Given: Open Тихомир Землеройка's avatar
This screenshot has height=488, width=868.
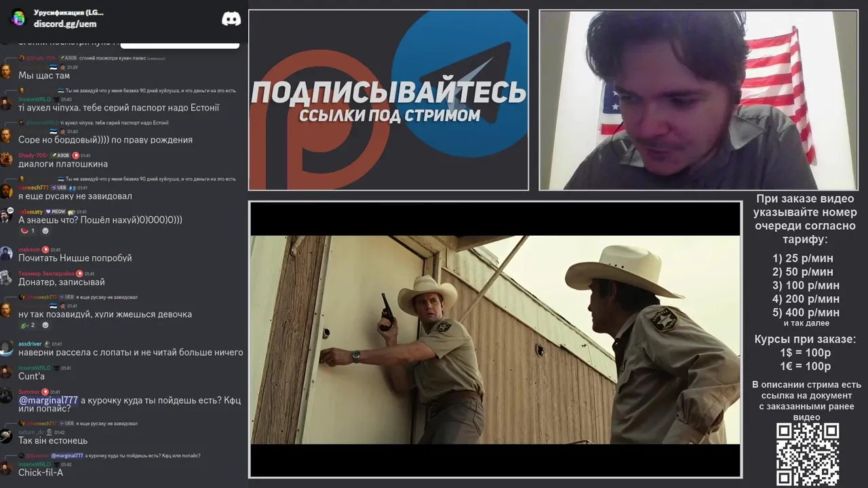Looking at the screenshot, I should 6,278.
